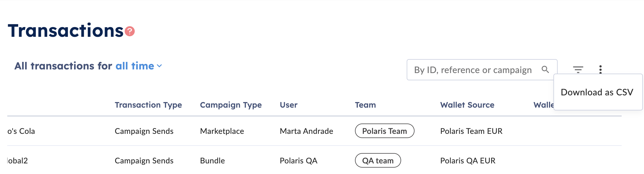Click the Polaris QA user cell

pyautogui.click(x=299, y=161)
